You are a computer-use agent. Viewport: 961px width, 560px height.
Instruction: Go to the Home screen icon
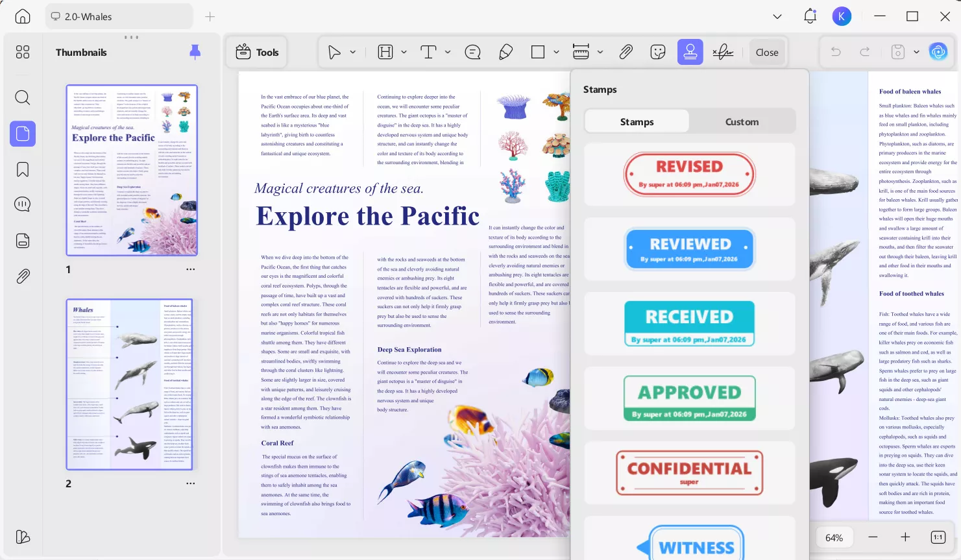click(x=23, y=16)
